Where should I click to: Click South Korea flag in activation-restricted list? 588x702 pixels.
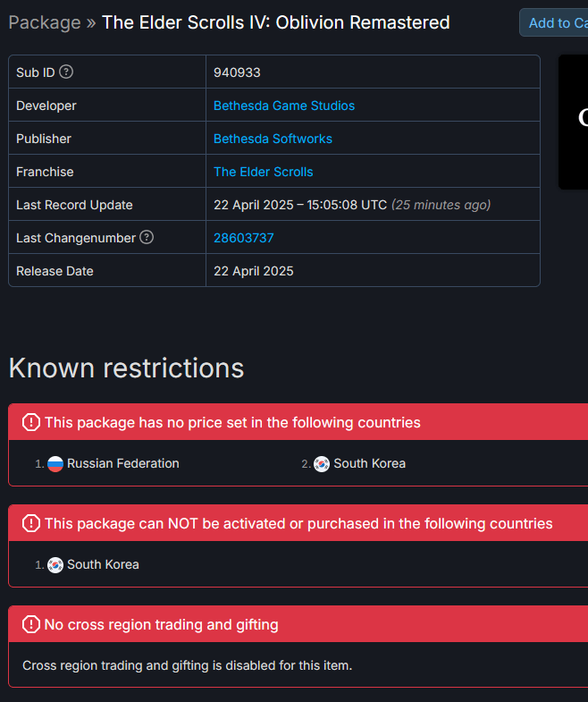[55, 565]
